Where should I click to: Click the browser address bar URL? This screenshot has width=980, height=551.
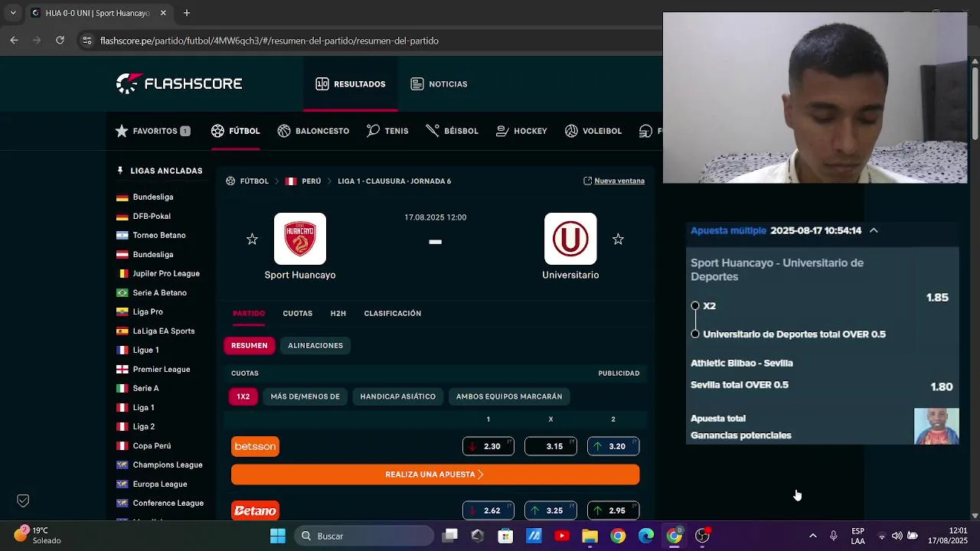point(269,41)
